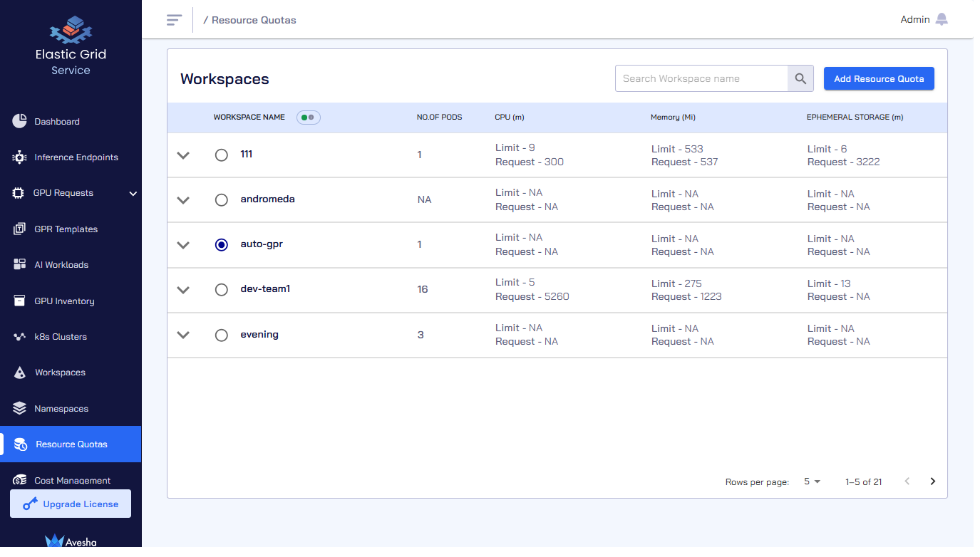Click the Namespaces layers icon
The width and height of the screenshot is (980, 557).
[x=19, y=408]
